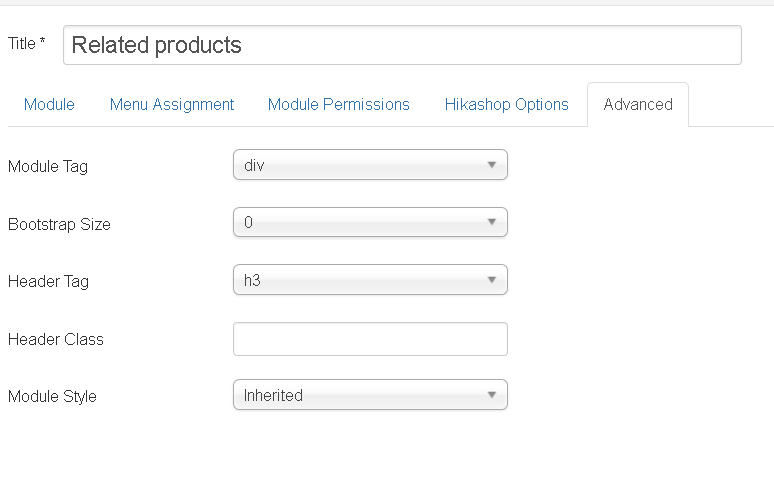The image size is (774, 492).
Task: Click the Header Class label
Action: click(56, 340)
